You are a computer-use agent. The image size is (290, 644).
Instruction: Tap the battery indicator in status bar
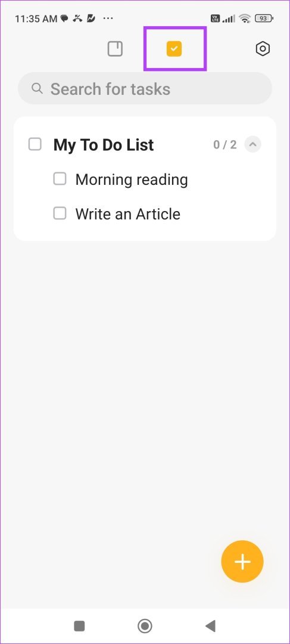[264, 18]
